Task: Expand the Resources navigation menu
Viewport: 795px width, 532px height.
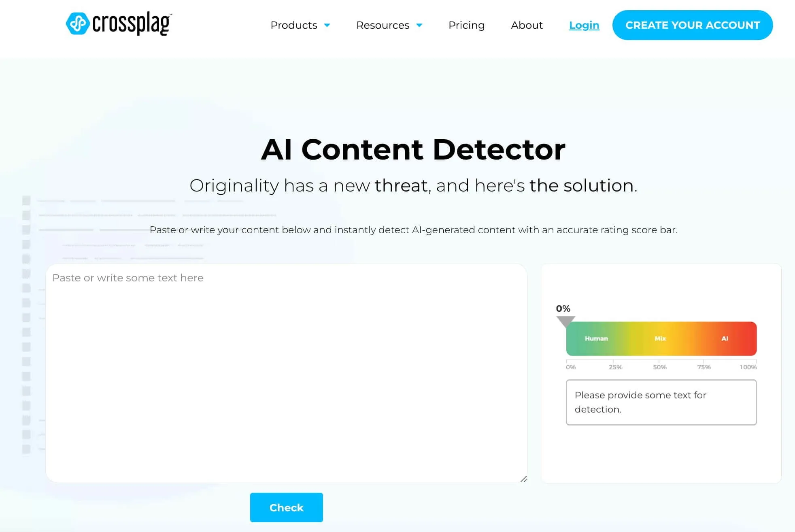Action: [x=389, y=25]
